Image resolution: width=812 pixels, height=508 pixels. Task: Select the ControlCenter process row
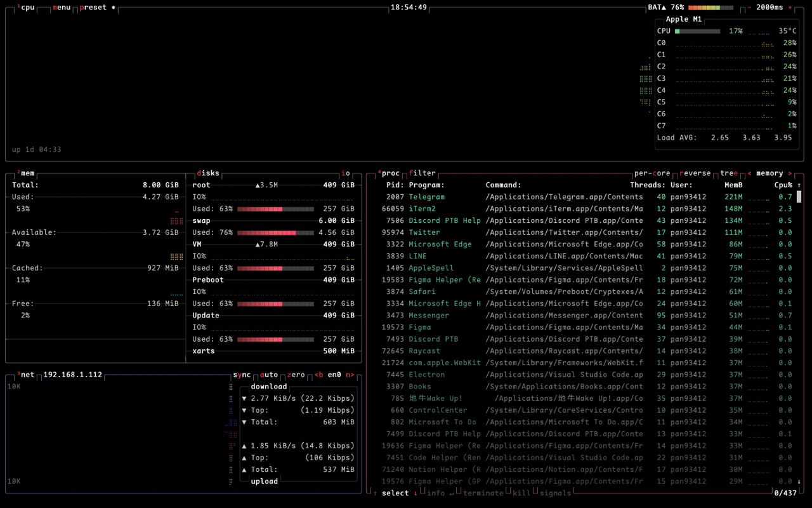pyautogui.click(x=587, y=410)
